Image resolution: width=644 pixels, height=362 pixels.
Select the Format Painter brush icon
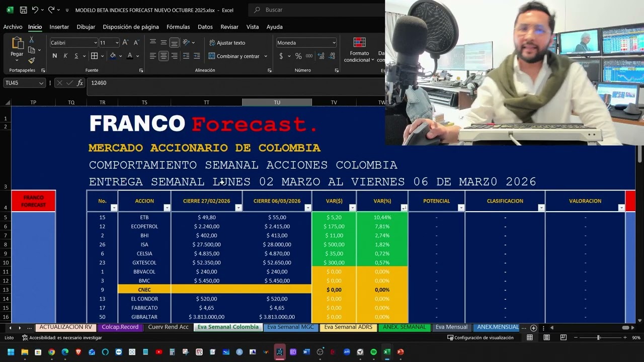click(x=31, y=60)
